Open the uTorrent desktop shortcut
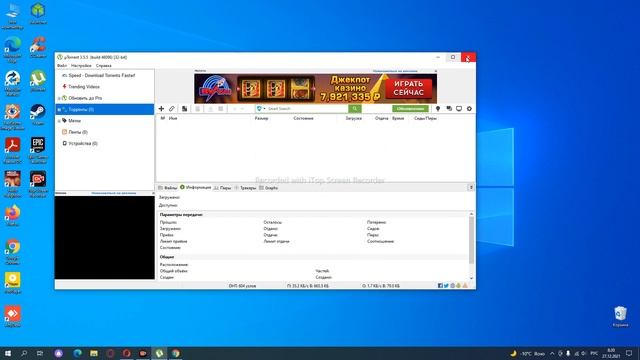The width and height of the screenshot is (640, 360). pos(38,80)
